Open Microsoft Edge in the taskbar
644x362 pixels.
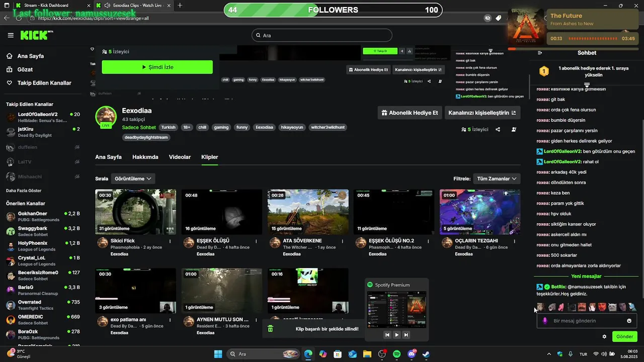(x=308, y=354)
